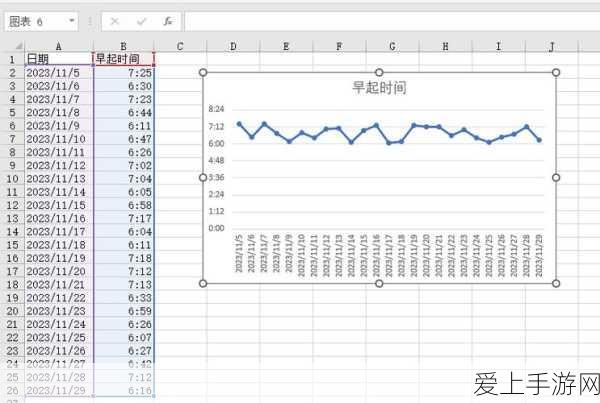Click cell with date 2023/11/8

pyautogui.click(x=59, y=113)
